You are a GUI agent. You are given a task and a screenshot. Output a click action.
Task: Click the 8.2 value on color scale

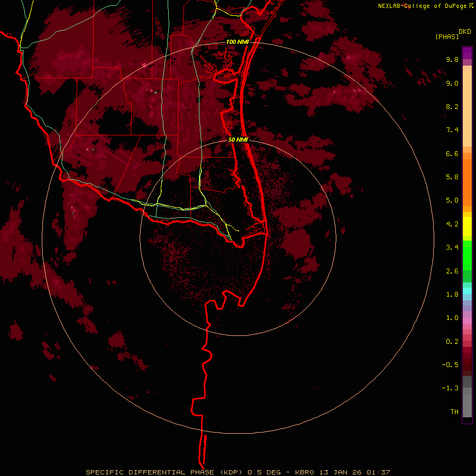click(x=452, y=107)
